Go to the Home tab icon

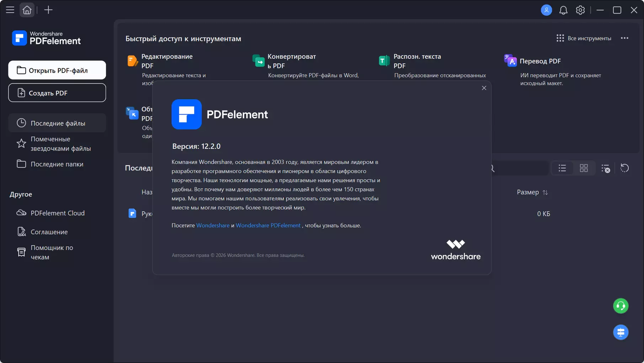[27, 10]
